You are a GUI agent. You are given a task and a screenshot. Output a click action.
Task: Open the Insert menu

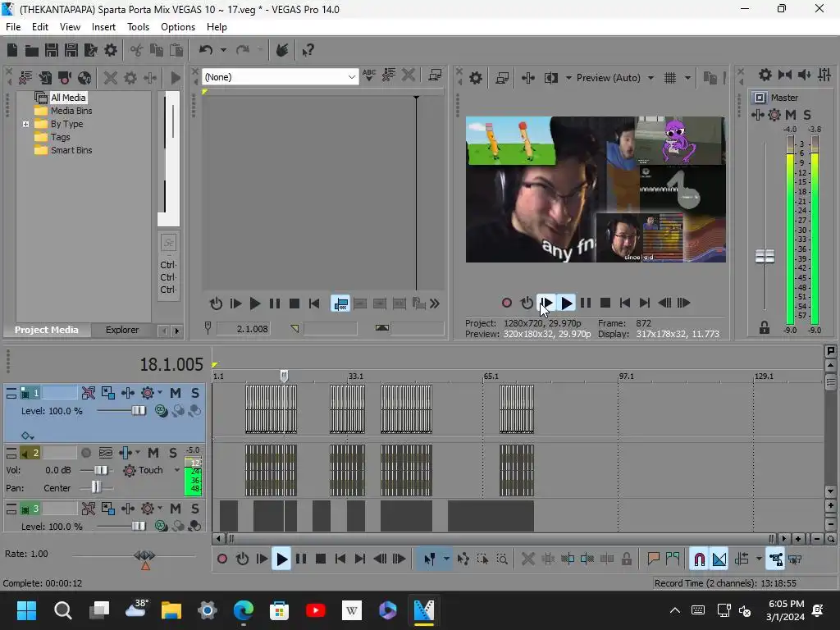(103, 27)
